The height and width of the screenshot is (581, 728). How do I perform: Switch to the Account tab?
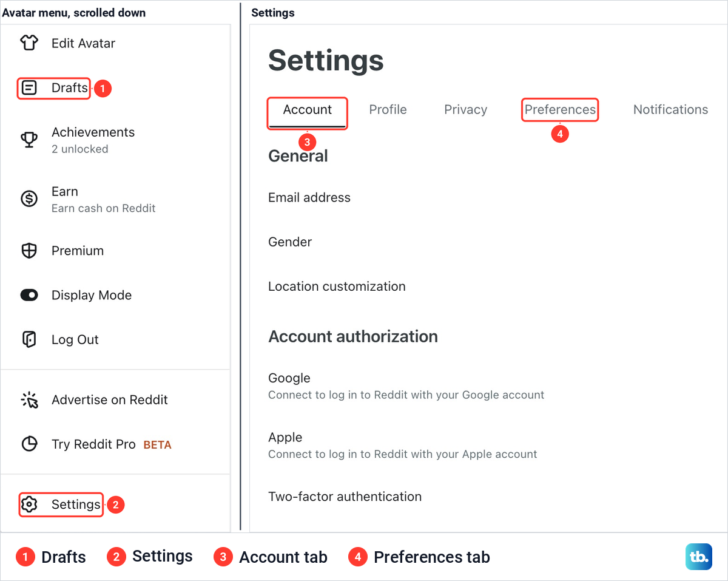(x=308, y=110)
